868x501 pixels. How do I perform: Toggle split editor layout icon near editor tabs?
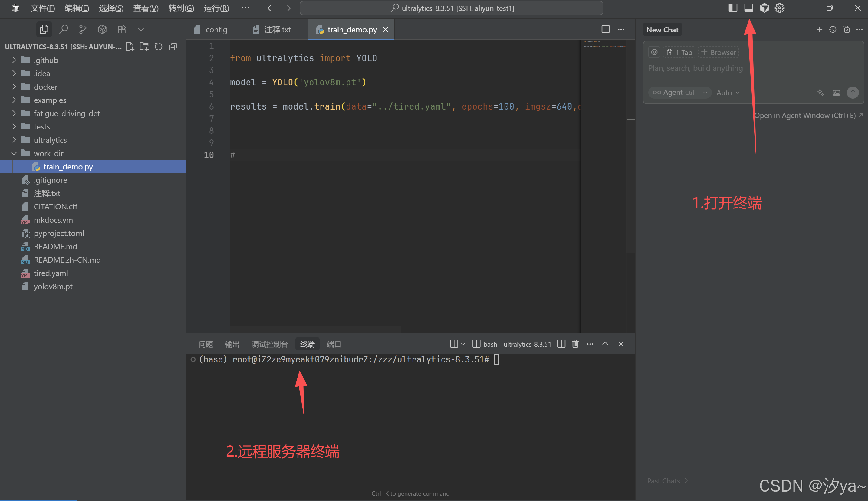point(605,29)
